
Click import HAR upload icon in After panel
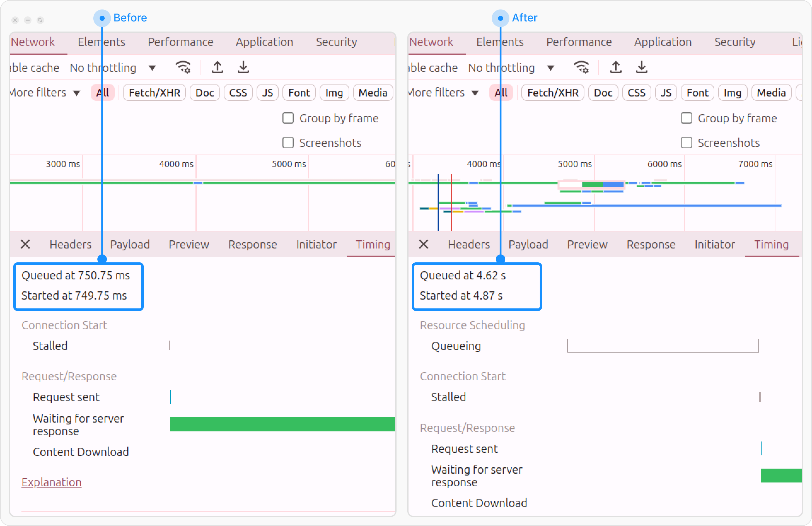click(x=616, y=67)
